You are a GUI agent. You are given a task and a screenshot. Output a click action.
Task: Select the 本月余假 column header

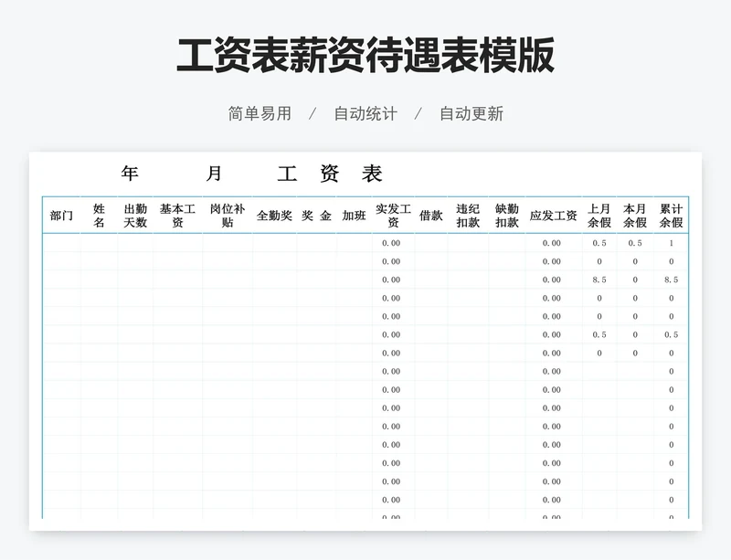[635, 216]
